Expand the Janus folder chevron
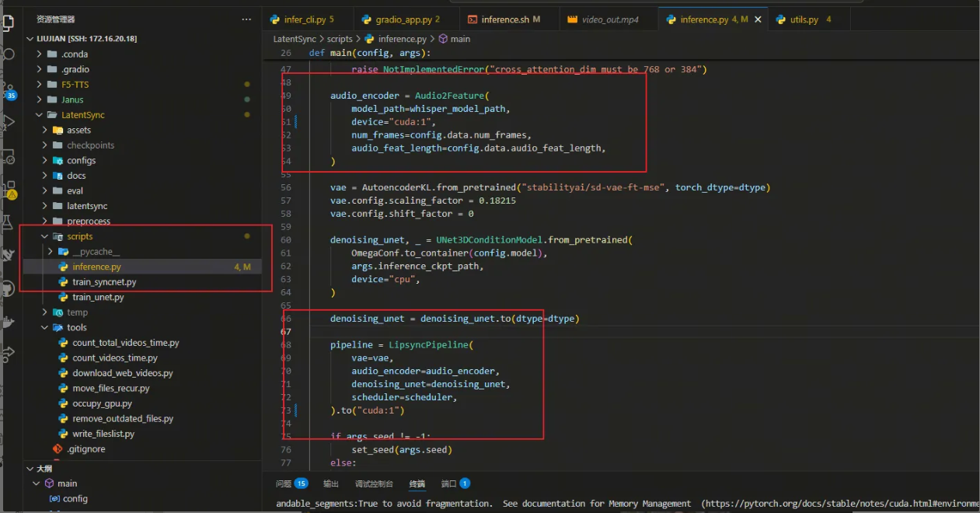Image resolution: width=980 pixels, height=513 pixels. click(40, 99)
